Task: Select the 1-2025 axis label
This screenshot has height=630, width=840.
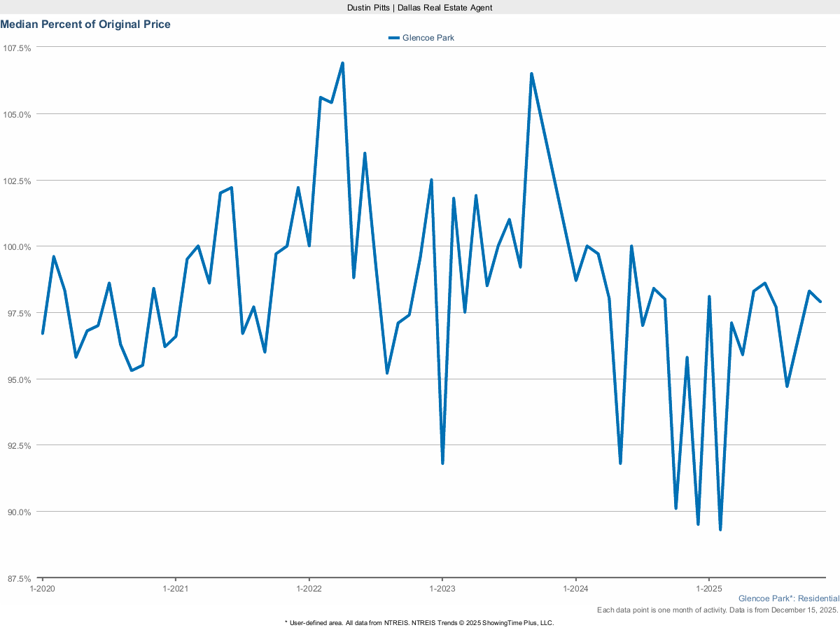Action: [710, 589]
